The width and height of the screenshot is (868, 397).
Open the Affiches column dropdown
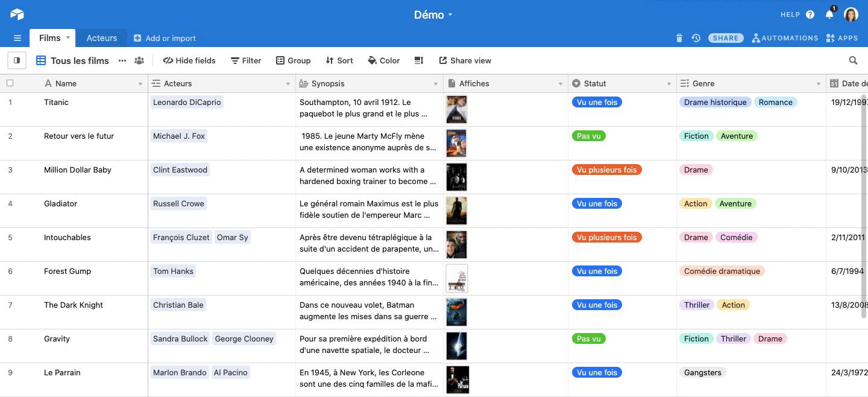(561, 84)
